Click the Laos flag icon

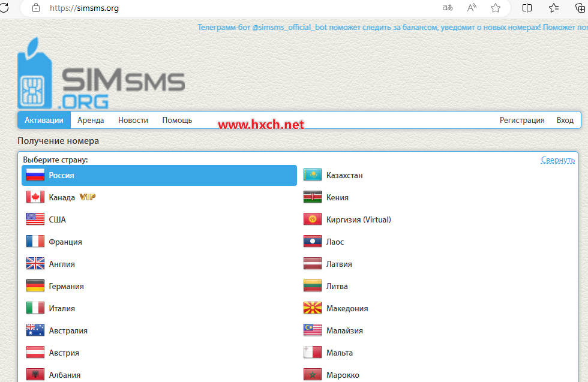click(x=313, y=242)
